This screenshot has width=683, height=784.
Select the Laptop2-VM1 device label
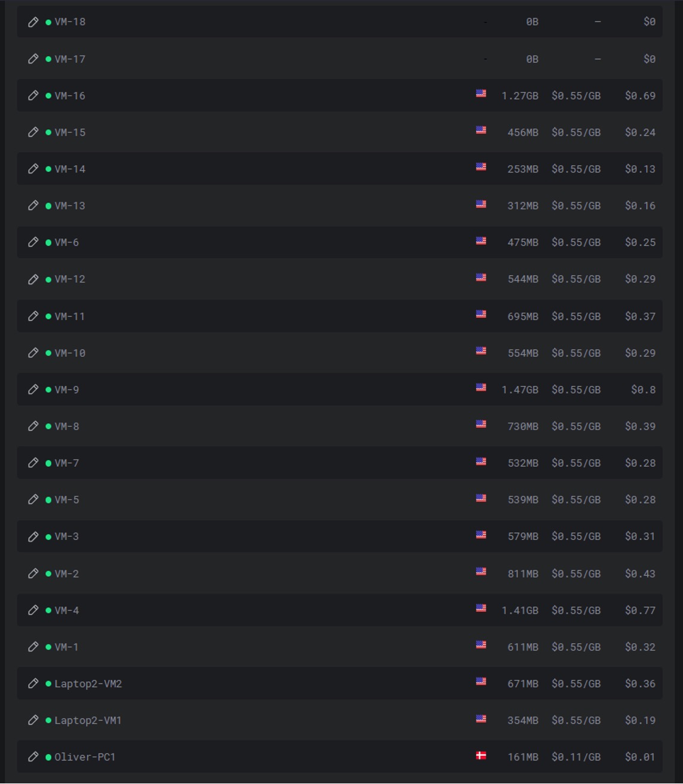[88, 721]
